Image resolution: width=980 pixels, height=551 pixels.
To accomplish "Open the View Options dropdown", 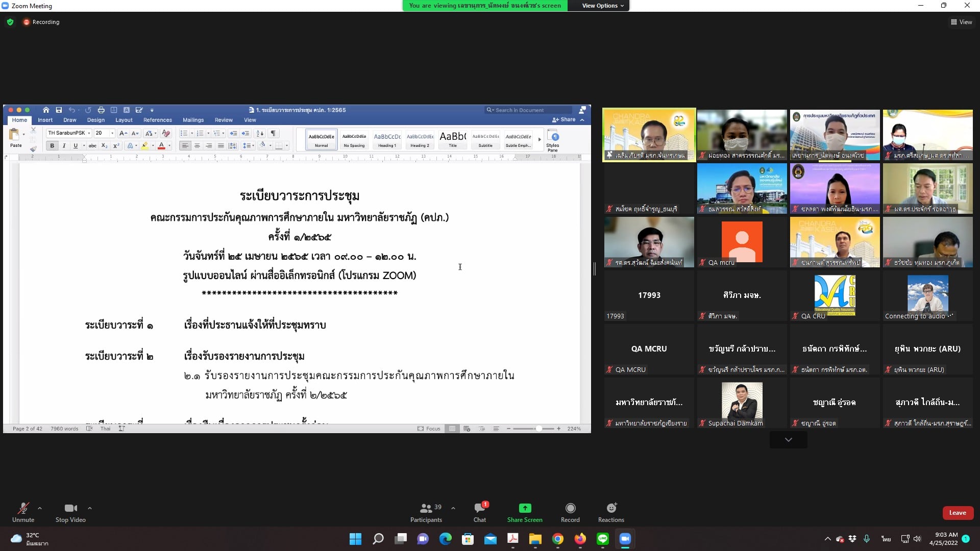I will tap(602, 6).
